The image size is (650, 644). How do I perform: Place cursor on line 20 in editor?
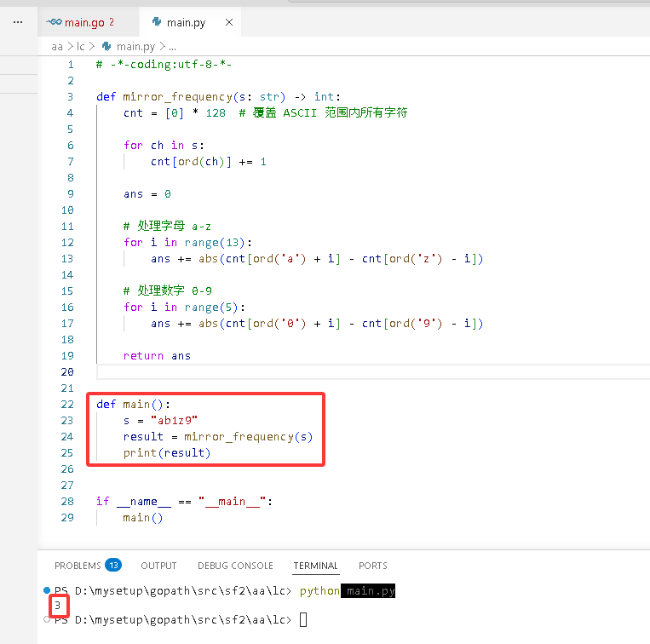[373, 371]
